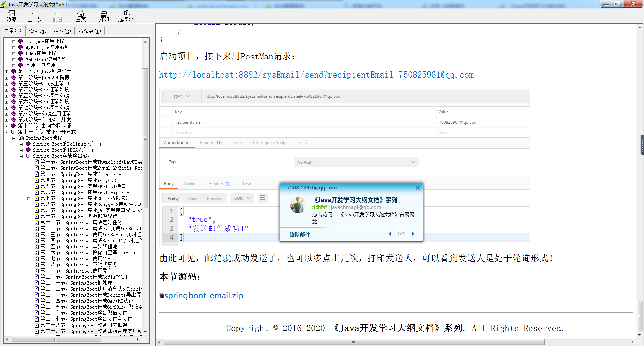Switch to the 索引(N) tab
Viewport: 644px width, 346px height.
click(x=38, y=31)
